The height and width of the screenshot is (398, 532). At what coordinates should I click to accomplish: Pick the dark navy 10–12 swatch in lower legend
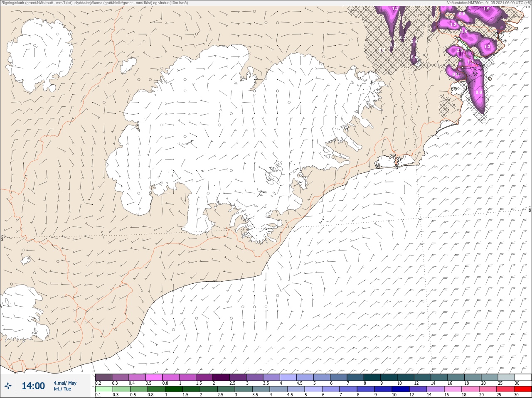pyautogui.click(x=401, y=389)
